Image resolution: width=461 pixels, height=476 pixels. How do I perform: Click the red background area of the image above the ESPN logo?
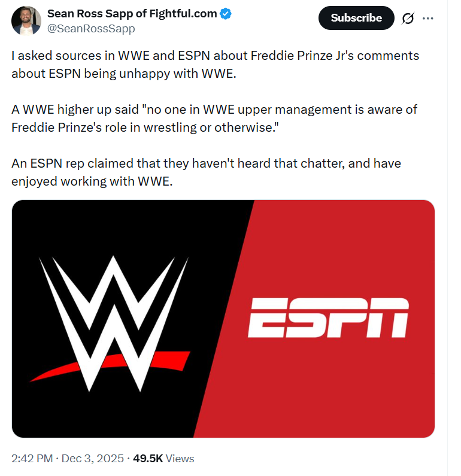347,239
